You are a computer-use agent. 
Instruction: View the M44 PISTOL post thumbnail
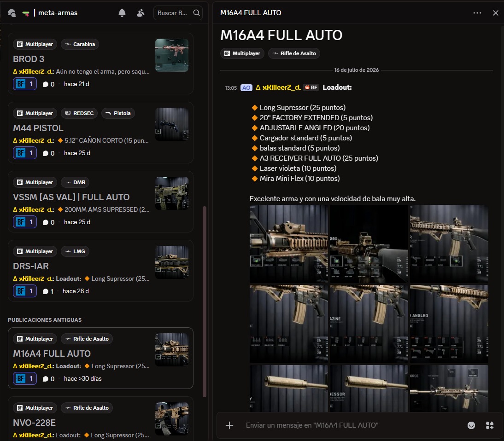pyautogui.click(x=172, y=124)
